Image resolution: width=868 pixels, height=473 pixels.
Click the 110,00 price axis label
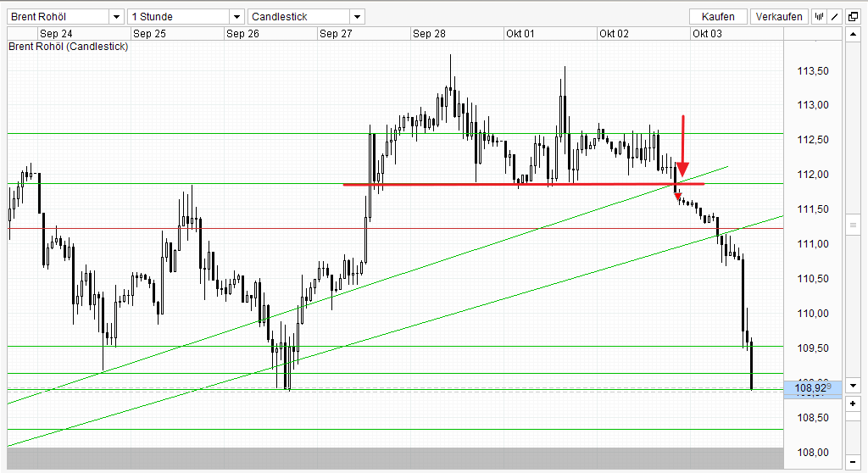(x=813, y=314)
